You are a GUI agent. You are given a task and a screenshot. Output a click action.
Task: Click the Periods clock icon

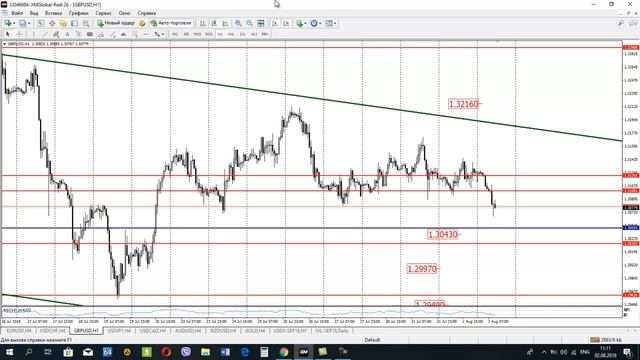click(314, 23)
